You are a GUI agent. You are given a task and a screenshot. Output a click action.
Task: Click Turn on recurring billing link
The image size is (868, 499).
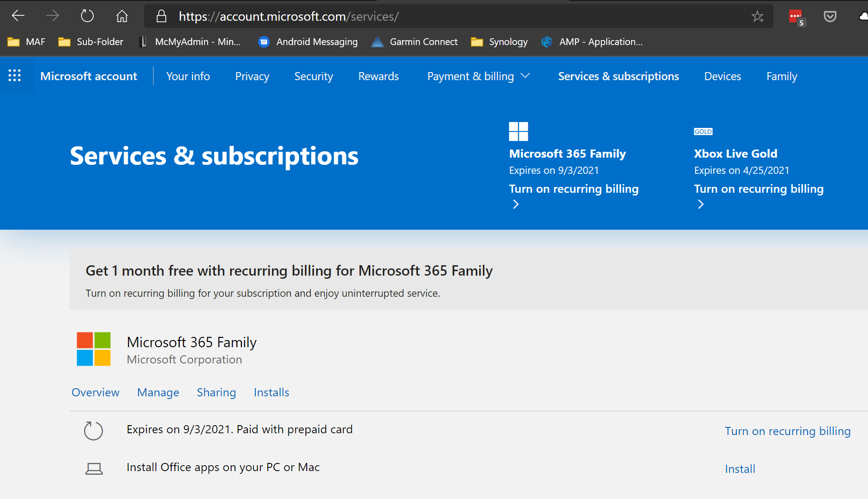787,429
